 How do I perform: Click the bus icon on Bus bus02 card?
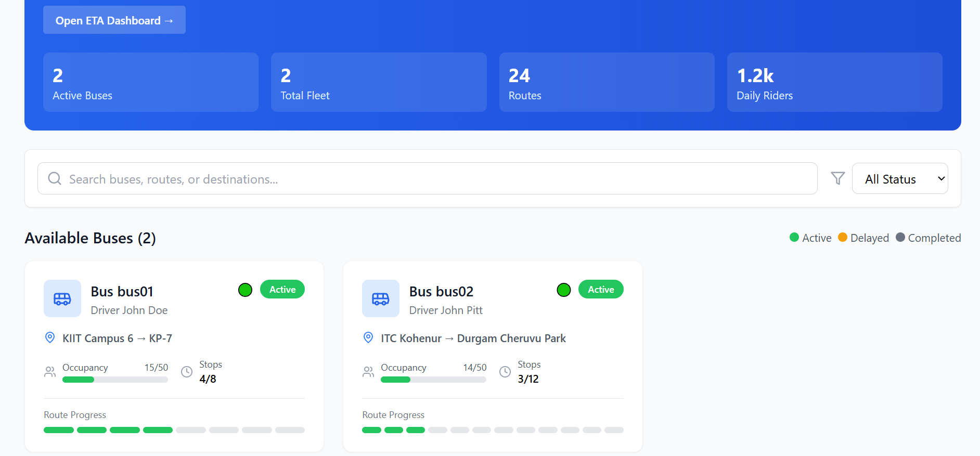tap(381, 298)
